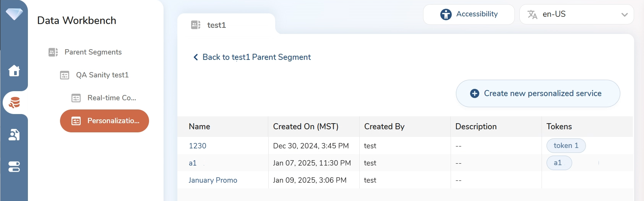Click the control panel toggles sidebar icon
Viewport: 644px width, 201px height.
coord(14,167)
